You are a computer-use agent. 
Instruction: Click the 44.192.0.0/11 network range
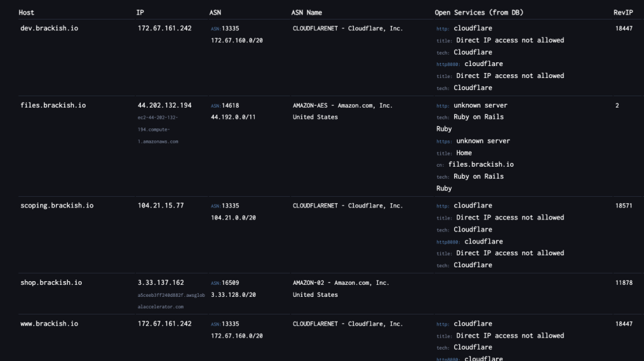pyautogui.click(x=233, y=118)
